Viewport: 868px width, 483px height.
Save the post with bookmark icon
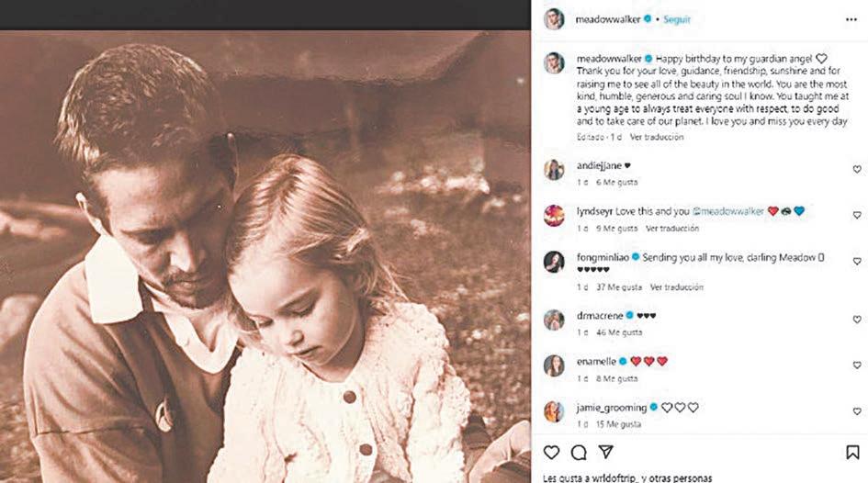[852, 453]
